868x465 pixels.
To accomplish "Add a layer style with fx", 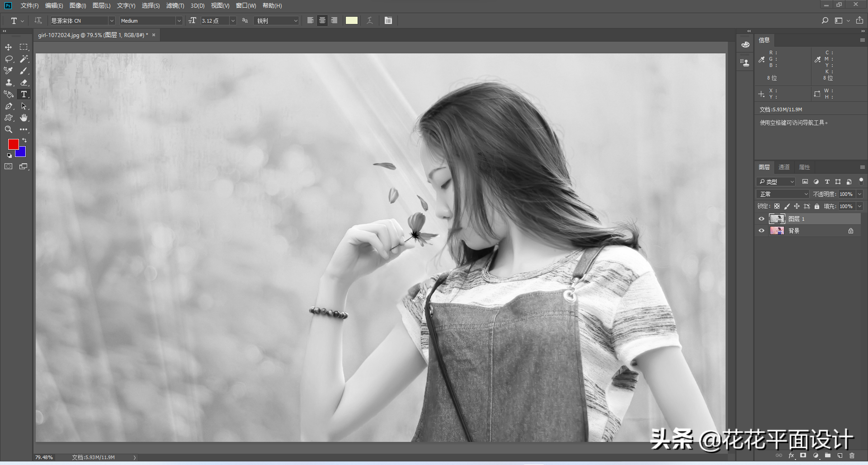I will pos(792,456).
